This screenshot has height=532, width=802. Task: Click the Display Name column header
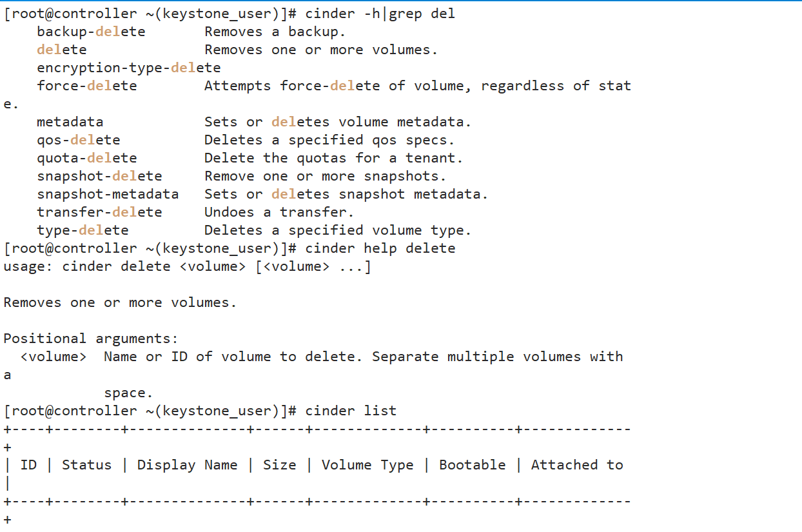[187, 465]
